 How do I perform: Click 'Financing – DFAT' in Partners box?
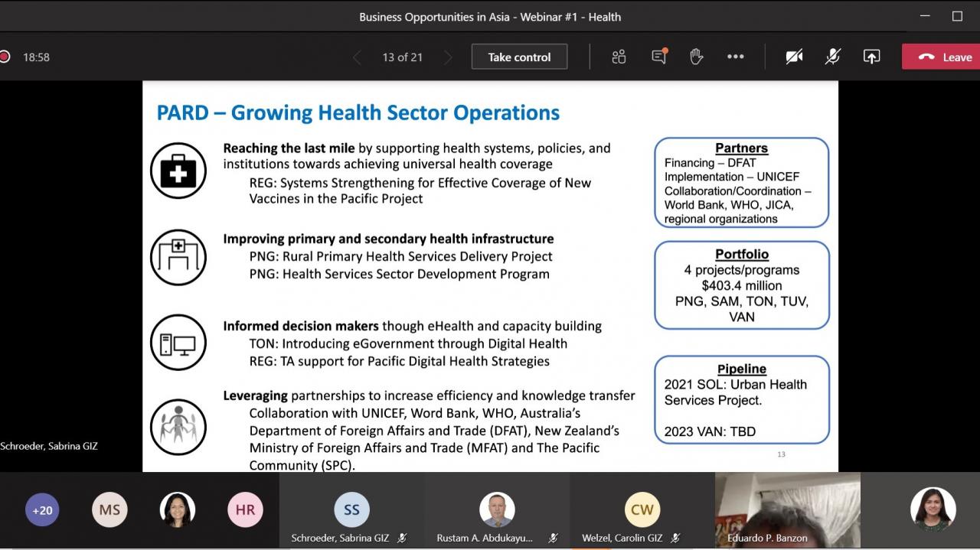710,163
